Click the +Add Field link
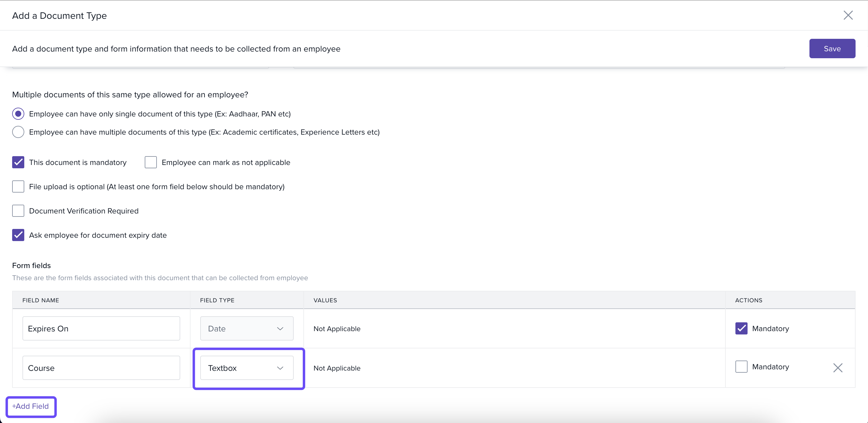Viewport: 868px width, 423px height. click(x=31, y=406)
